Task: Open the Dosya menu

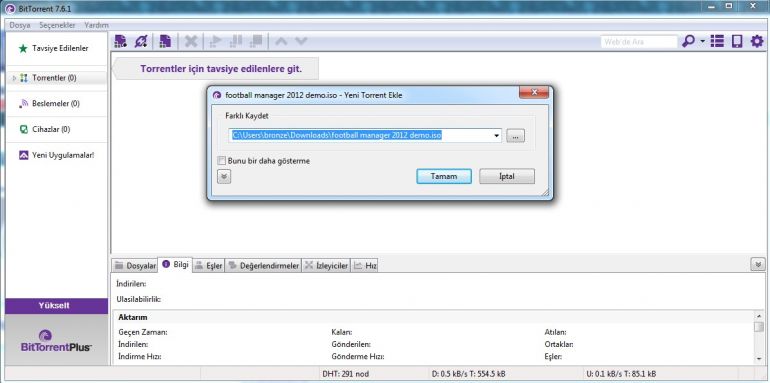Action: pyautogui.click(x=20, y=25)
